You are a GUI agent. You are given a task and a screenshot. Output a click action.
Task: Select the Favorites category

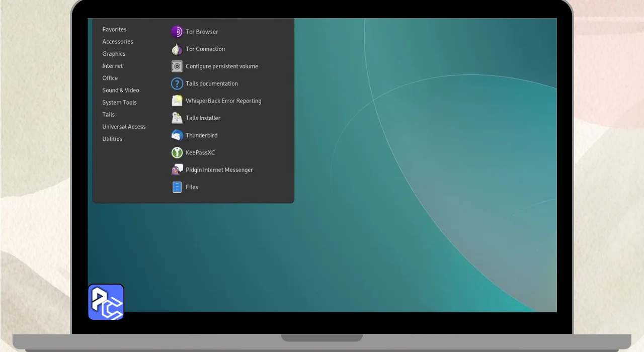(114, 30)
